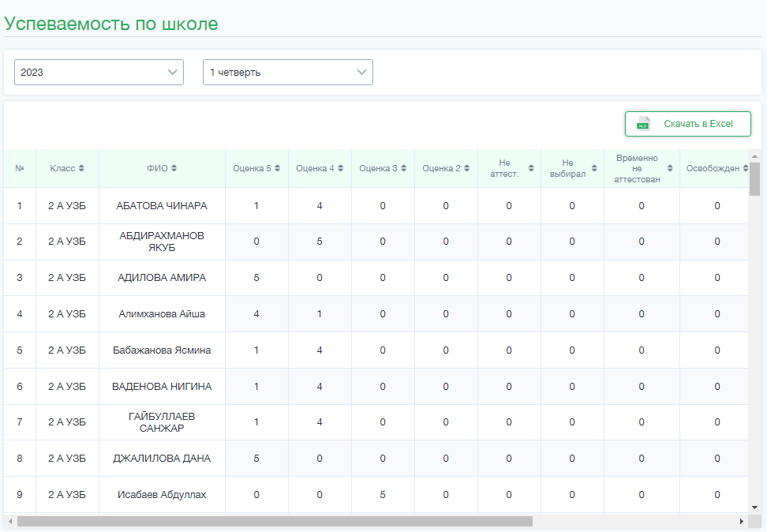Click 2 А УЗБ class in row 9
Viewport: 767px width, 532px height.
click(x=67, y=494)
